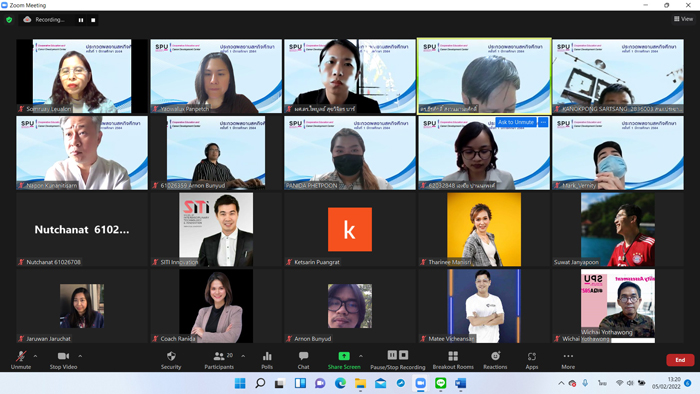
Task: Open the Windows Start menu
Action: click(240, 383)
